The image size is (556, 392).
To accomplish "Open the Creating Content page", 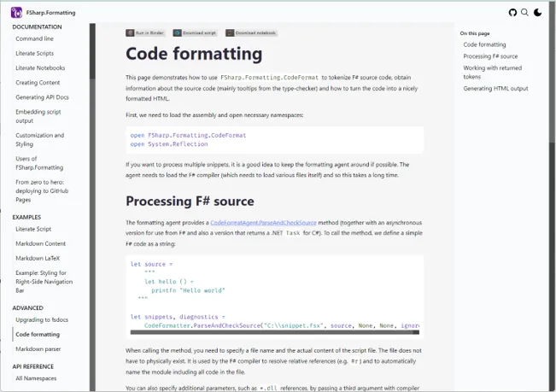I will [x=38, y=83].
